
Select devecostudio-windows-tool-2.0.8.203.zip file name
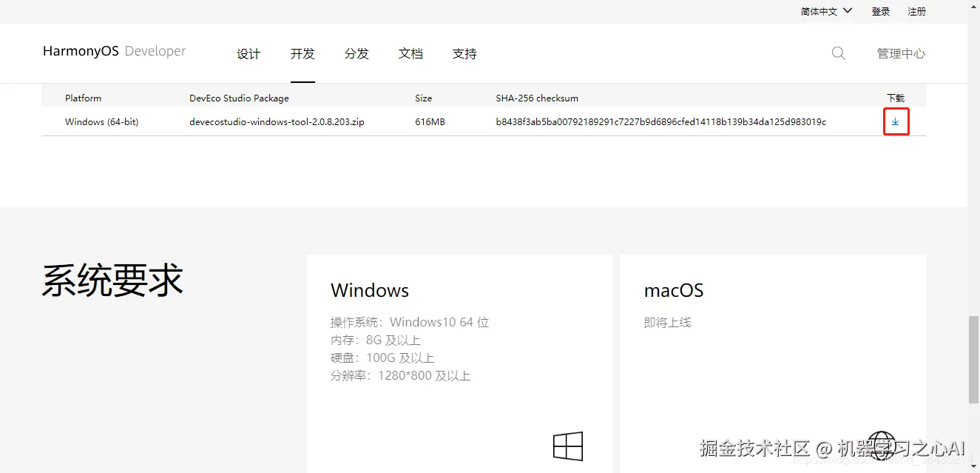click(x=277, y=121)
